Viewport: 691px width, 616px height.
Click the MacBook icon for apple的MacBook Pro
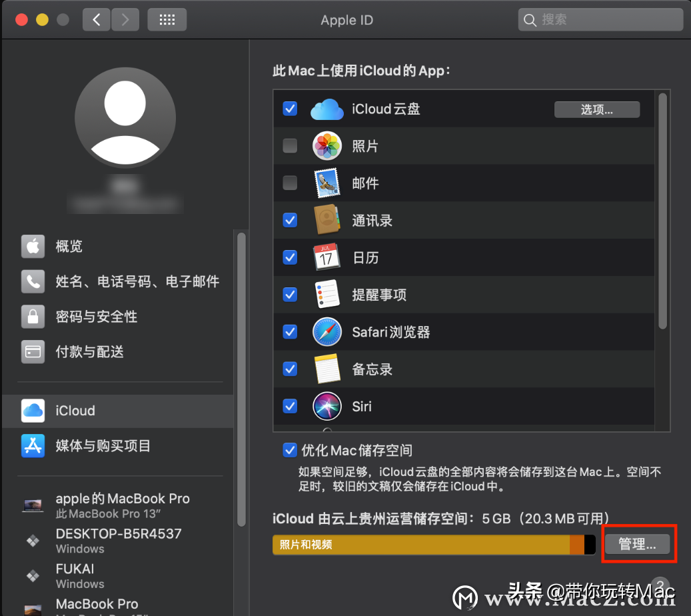tap(33, 505)
